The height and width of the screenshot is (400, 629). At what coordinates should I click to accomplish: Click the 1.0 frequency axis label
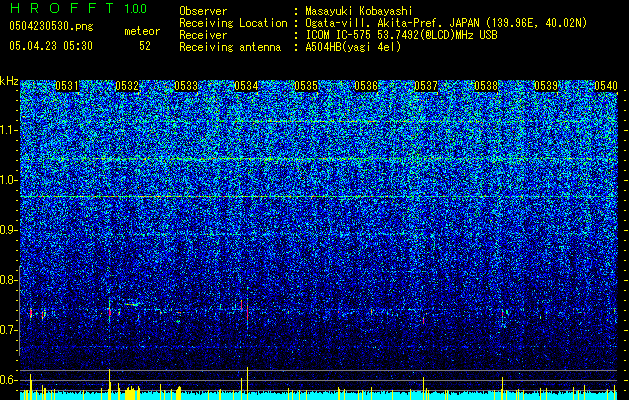pos(9,180)
